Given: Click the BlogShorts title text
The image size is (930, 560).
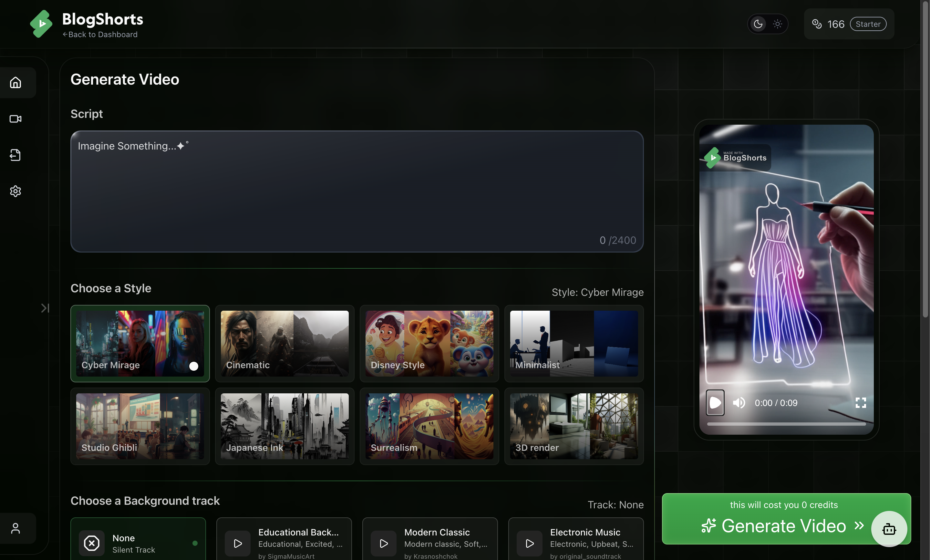Looking at the screenshot, I should [103, 19].
